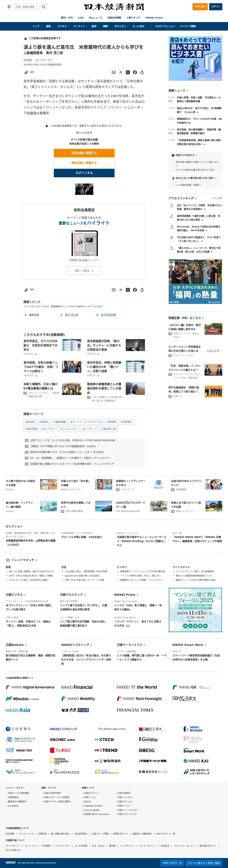The image size is (228, 868).
Task: Open the NIKKEI Asia logo link
Action: 18,710
